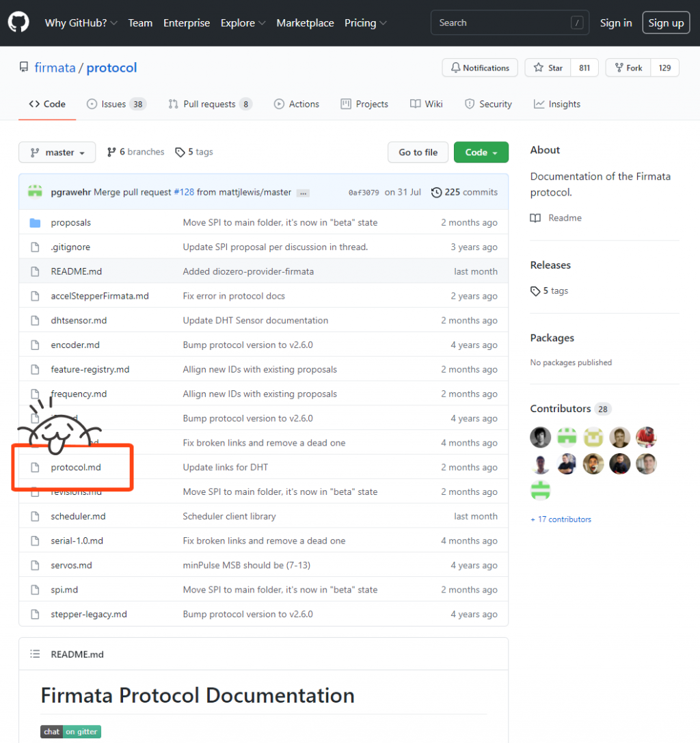Click the file icon beside stepper-legacy.md

[35, 614]
